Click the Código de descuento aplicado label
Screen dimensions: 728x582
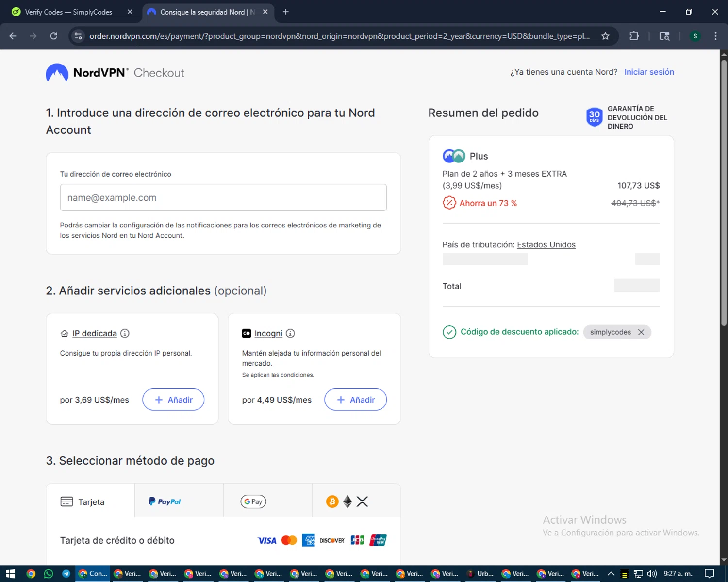point(519,332)
